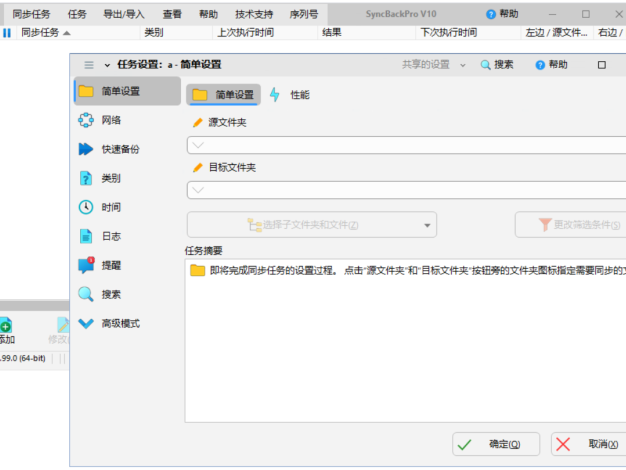Click the chevron before 任务设置 title
This screenshot has height=470, width=626.
coord(107,65)
